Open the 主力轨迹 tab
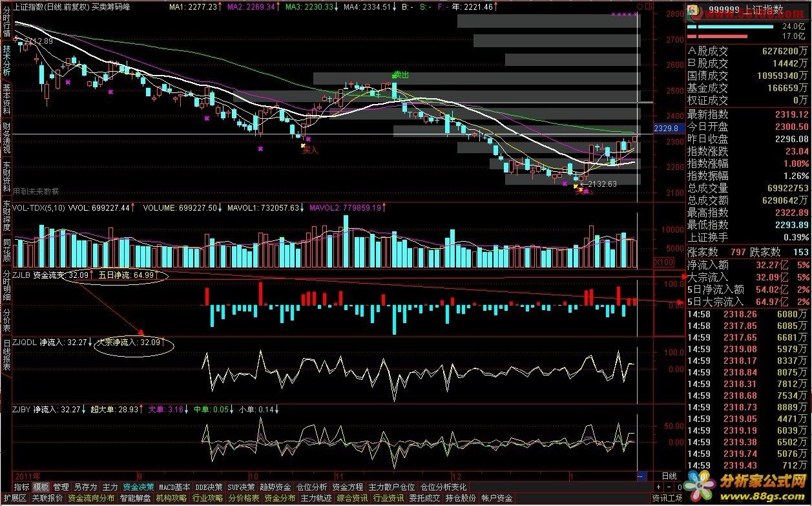This screenshot has width=812, height=506. (x=317, y=498)
